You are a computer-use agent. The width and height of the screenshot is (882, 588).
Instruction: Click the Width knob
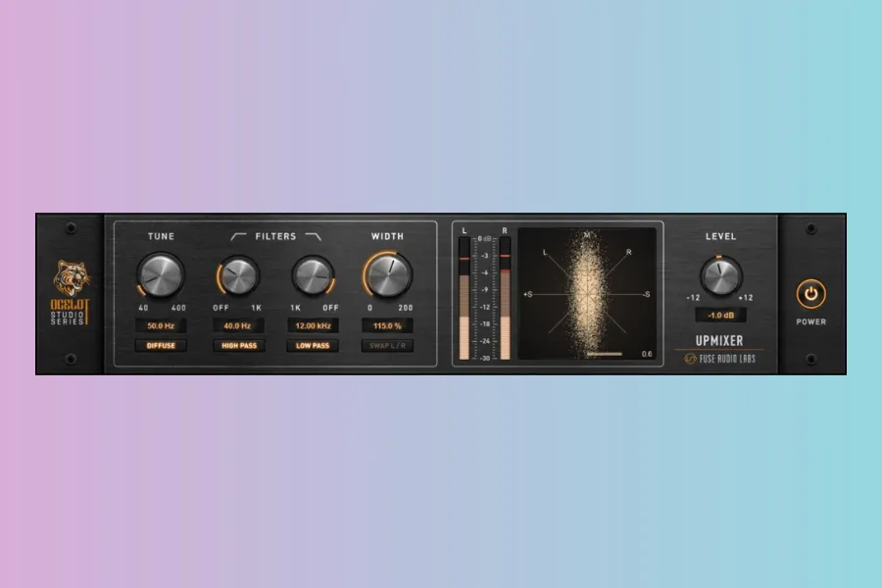[x=387, y=275]
